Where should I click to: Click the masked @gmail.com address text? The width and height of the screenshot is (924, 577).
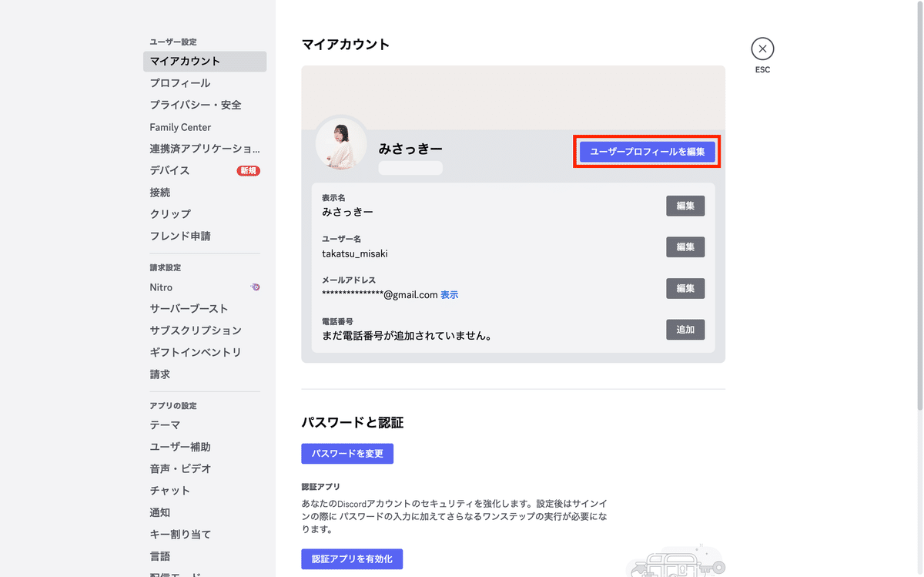pyautogui.click(x=380, y=295)
